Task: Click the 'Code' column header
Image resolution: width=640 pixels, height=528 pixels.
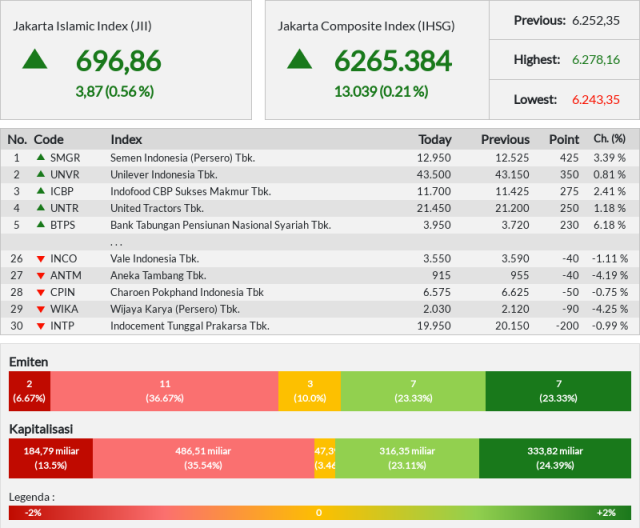Action: pos(49,140)
